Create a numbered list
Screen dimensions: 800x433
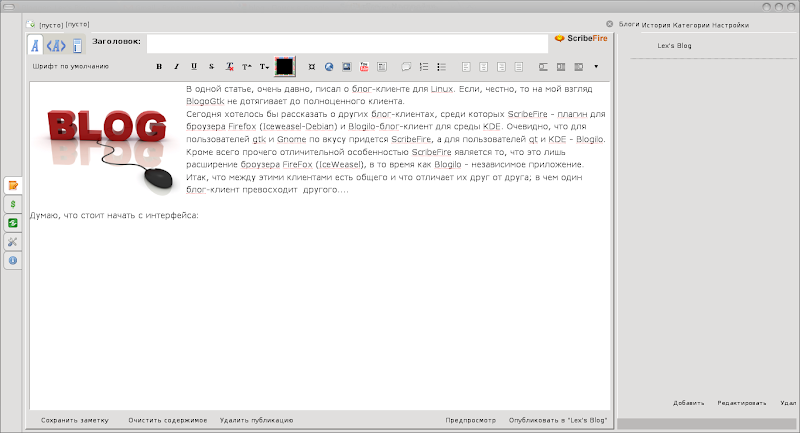[x=424, y=67]
